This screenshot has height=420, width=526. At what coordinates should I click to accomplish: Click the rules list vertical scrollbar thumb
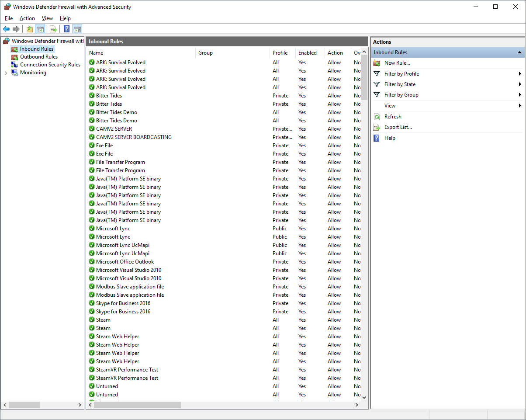364,78
